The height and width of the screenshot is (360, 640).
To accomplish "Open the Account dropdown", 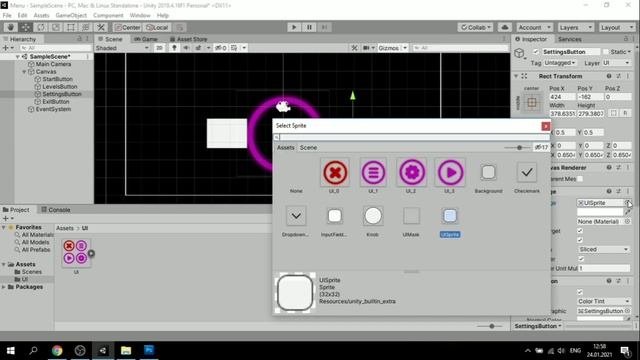I will (x=534, y=27).
